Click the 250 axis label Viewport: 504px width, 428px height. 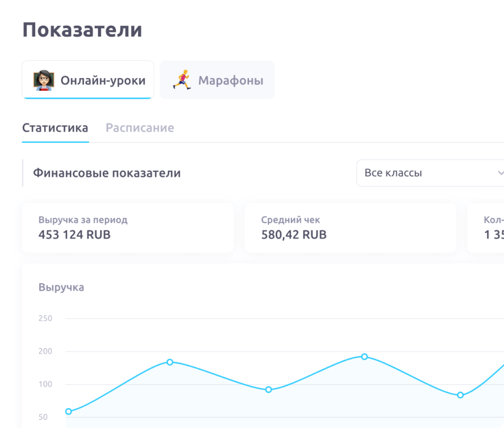(45, 318)
